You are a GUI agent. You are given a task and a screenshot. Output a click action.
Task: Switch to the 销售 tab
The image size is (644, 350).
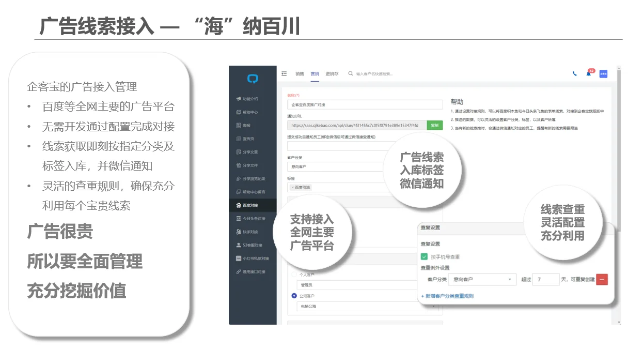(x=300, y=73)
